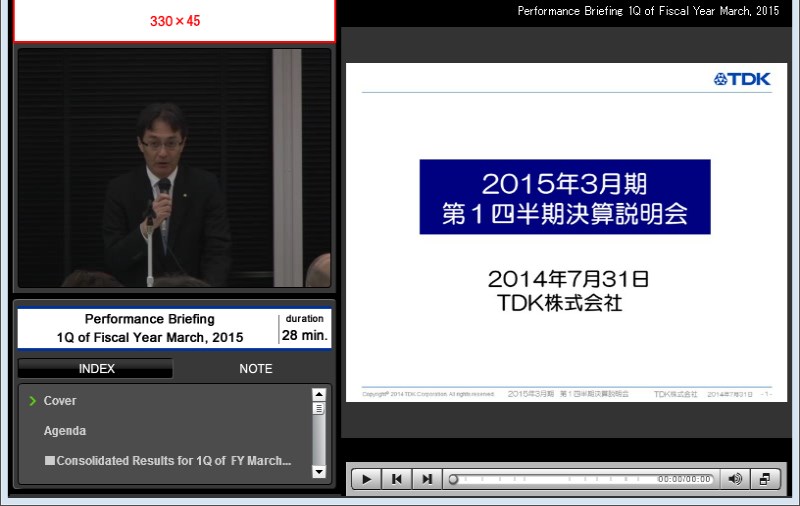Click the TDK slide cover image
This screenshot has width=800, height=506.
point(566,232)
